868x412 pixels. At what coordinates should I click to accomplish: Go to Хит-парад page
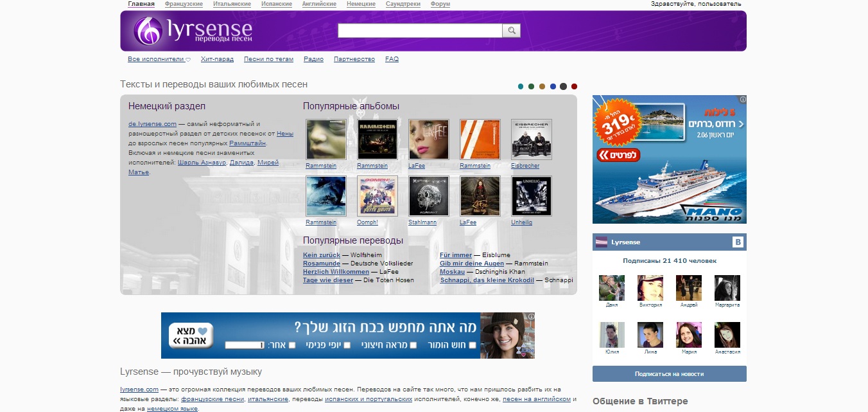(217, 59)
